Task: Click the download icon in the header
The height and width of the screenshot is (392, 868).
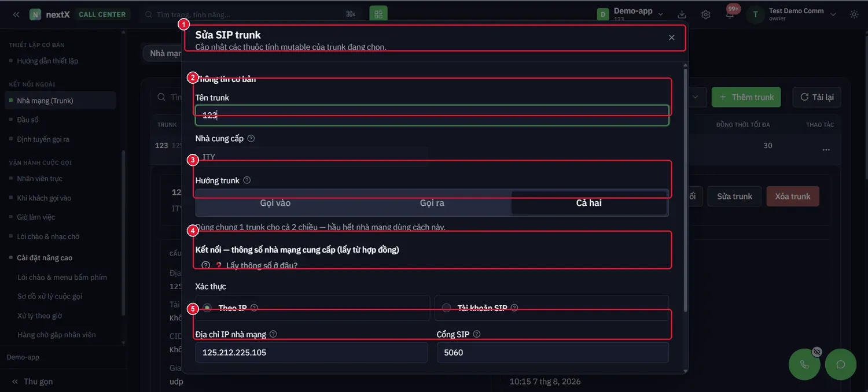Action: tap(682, 14)
